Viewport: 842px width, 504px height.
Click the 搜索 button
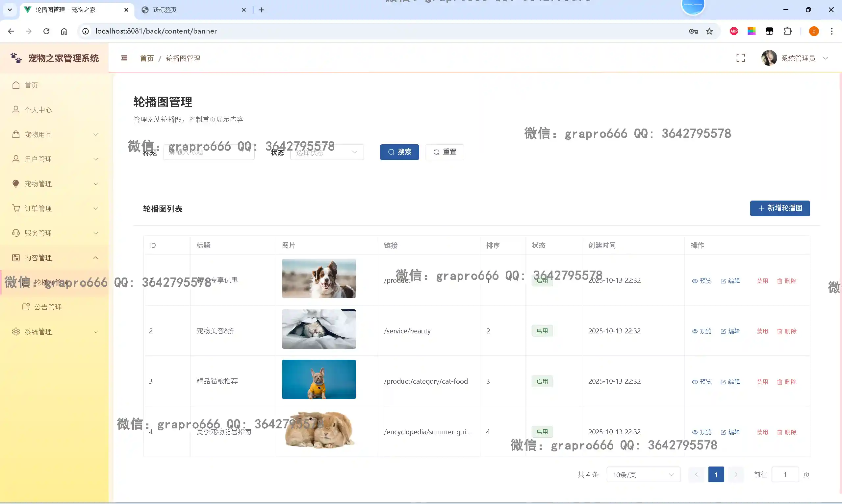point(399,152)
